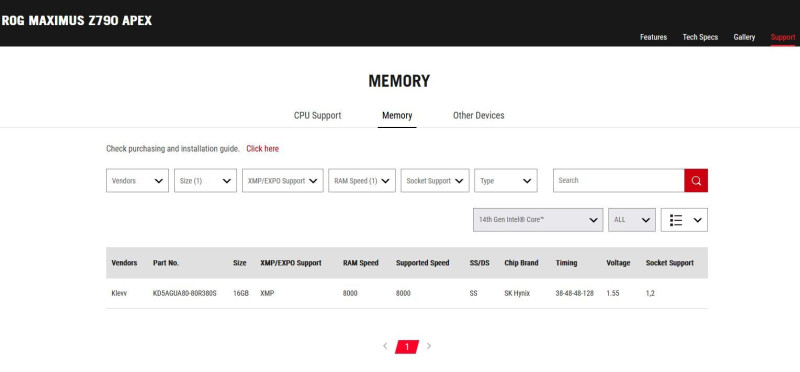
Task: Open the Gallery nav item
Action: click(744, 37)
